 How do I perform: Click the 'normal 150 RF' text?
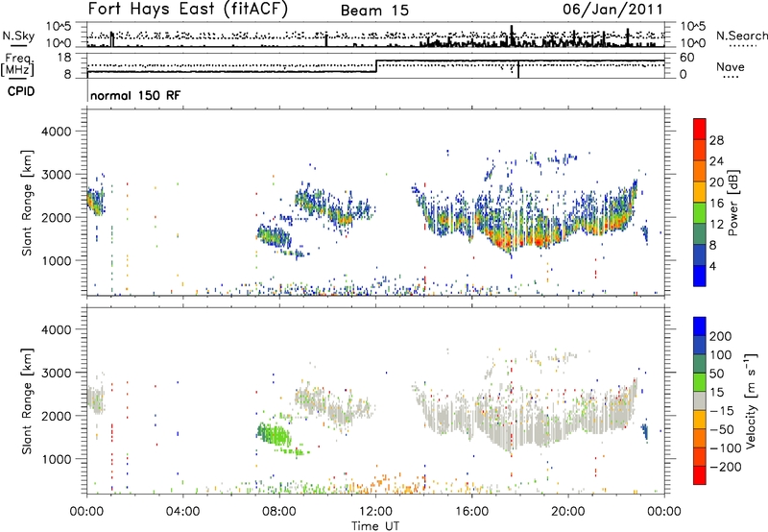point(135,95)
